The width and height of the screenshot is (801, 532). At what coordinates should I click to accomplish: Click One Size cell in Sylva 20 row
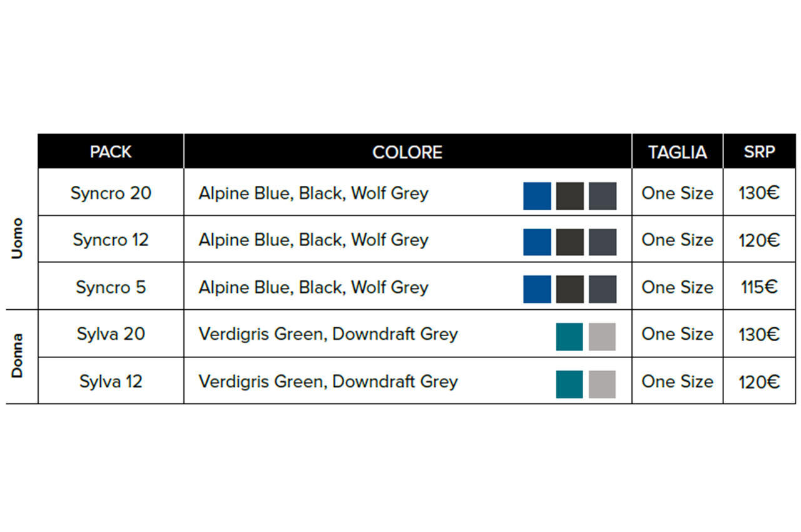tap(678, 334)
